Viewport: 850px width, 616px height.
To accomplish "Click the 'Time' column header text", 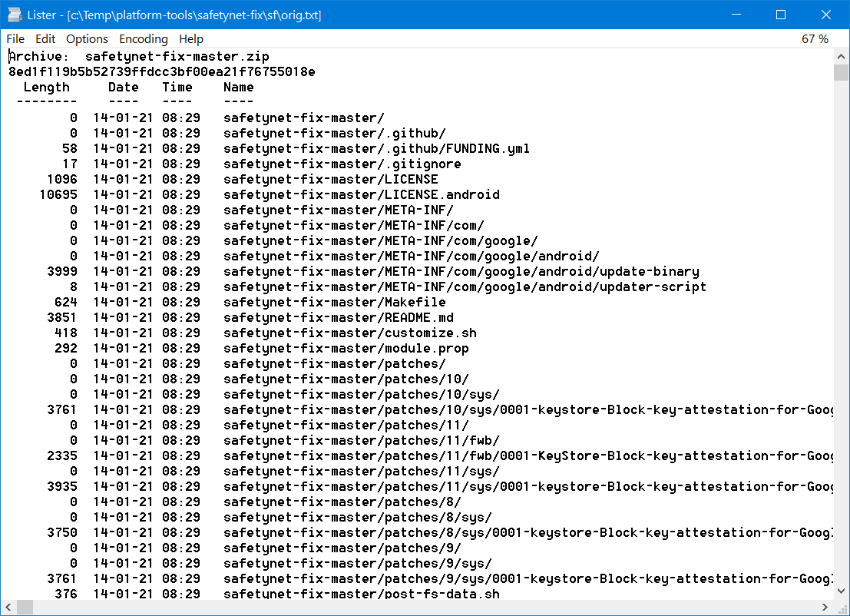I will pos(177,88).
